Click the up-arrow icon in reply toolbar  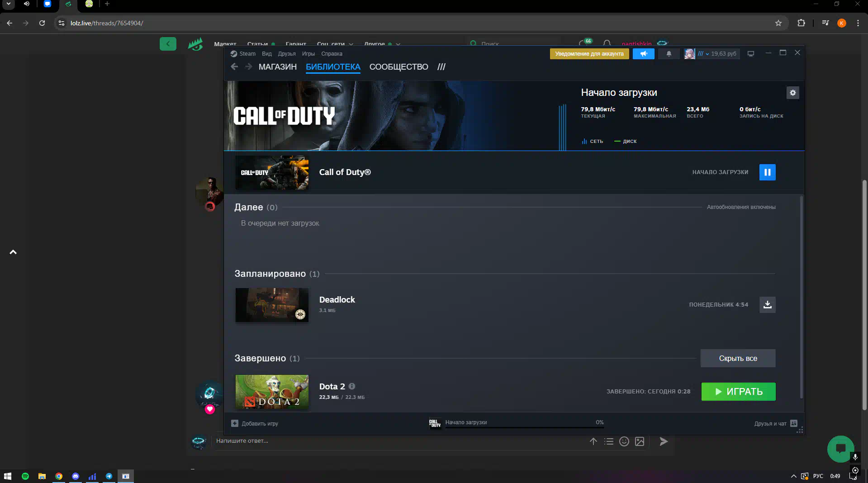(593, 441)
